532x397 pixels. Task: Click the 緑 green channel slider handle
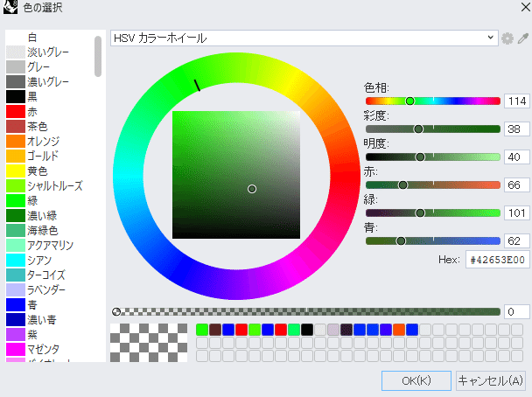[420, 212]
